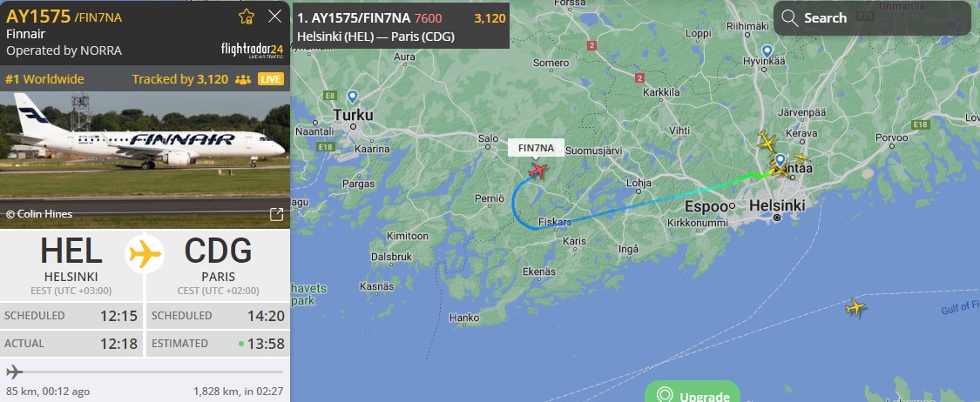Open the Finnair aircraft photo thumbnail

tap(145, 160)
